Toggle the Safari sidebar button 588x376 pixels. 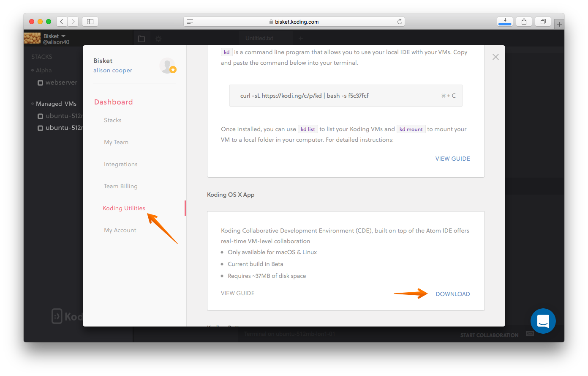(90, 22)
